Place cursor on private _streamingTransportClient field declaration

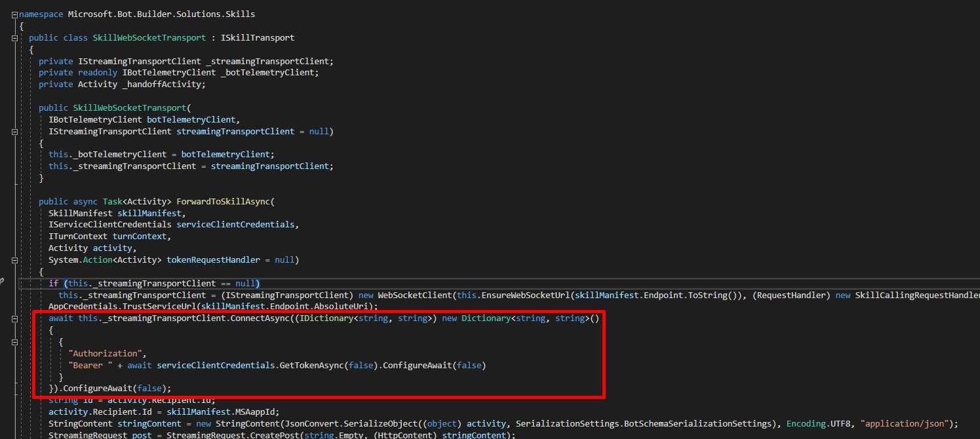pyautogui.click(x=186, y=61)
